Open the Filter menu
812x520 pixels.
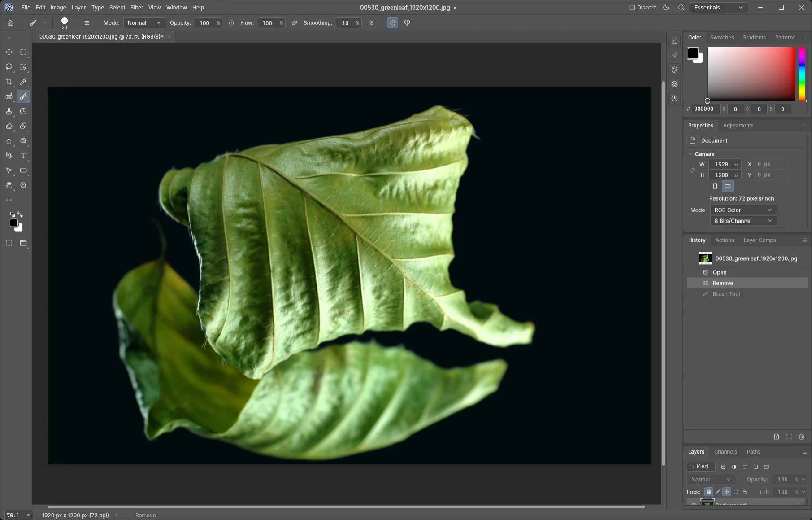tap(137, 8)
